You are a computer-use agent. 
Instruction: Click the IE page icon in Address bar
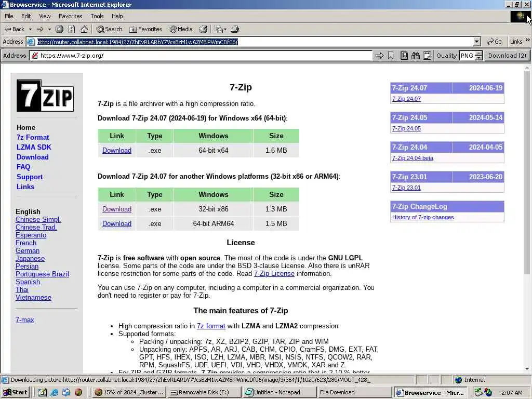(31, 42)
